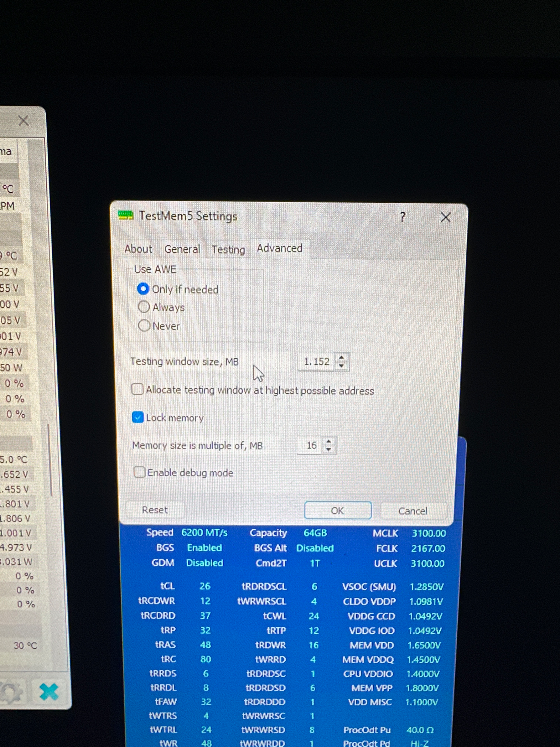560x747 pixels.
Task: Click the MEM VDDQ value '1.4500V'
Action: click(423, 660)
